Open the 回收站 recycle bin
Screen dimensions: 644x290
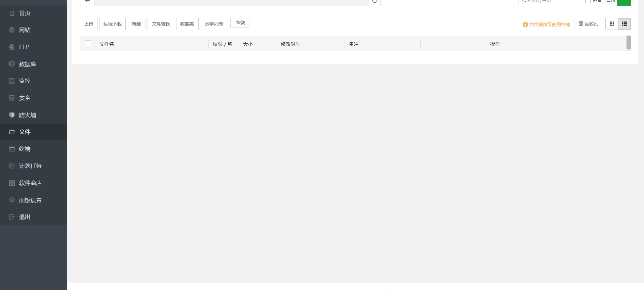click(x=588, y=24)
